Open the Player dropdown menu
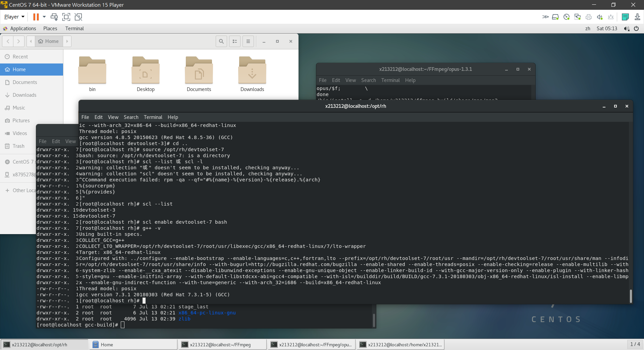This screenshot has width=644, height=350. [14, 17]
